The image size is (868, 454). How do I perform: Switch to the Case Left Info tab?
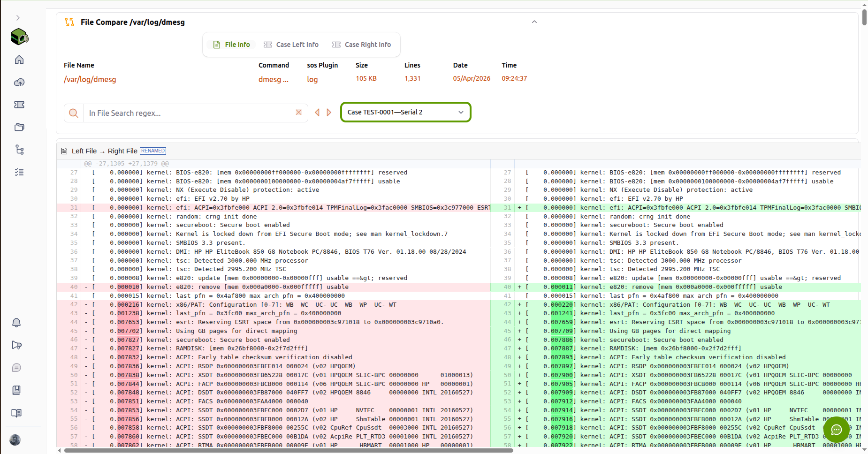point(291,44)
